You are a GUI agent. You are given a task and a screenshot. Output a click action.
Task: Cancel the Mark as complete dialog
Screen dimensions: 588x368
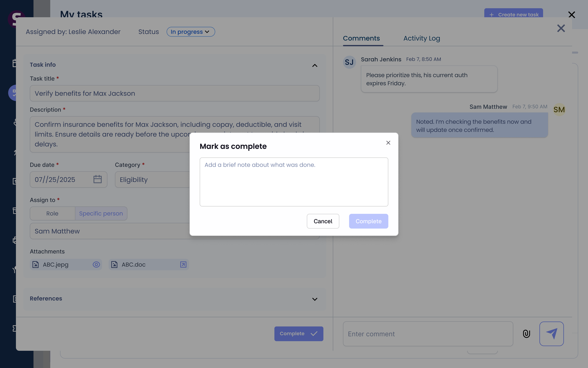(x=323, y=221)
